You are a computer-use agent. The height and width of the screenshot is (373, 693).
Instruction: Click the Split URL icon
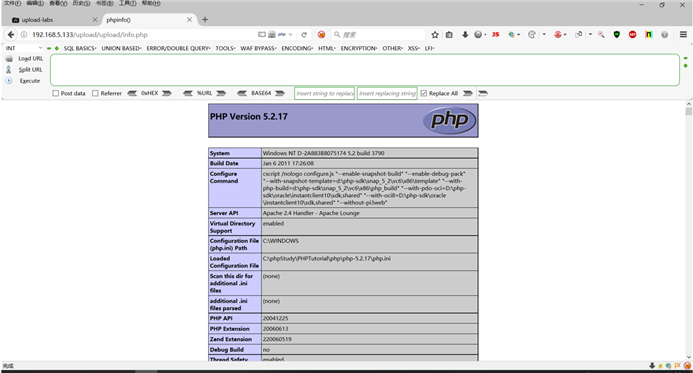[x=8, y=69]
